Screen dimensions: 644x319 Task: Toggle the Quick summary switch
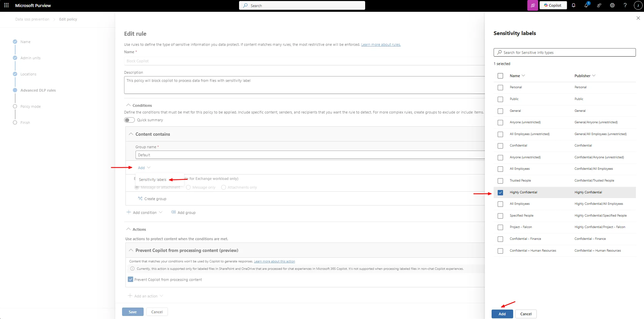[x=129, y=120]
